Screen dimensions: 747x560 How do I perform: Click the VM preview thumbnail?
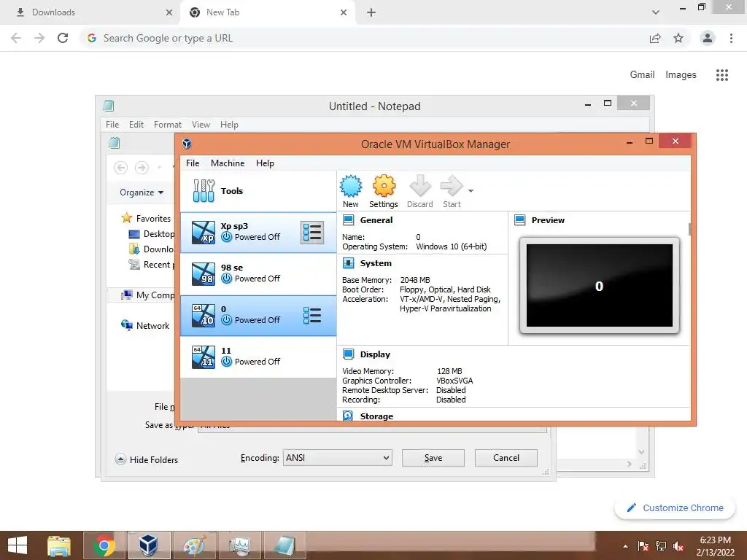pyautogui.click(x=600, y=286)
